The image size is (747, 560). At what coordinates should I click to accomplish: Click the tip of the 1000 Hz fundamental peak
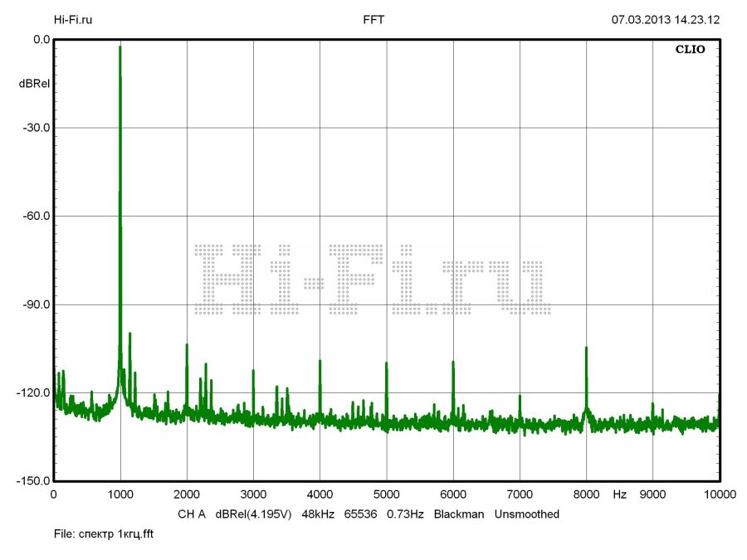coord(120,48)
